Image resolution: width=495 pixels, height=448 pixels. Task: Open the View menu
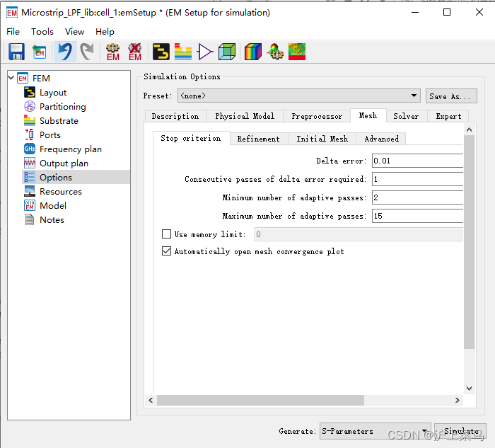(x=74, y=32)
